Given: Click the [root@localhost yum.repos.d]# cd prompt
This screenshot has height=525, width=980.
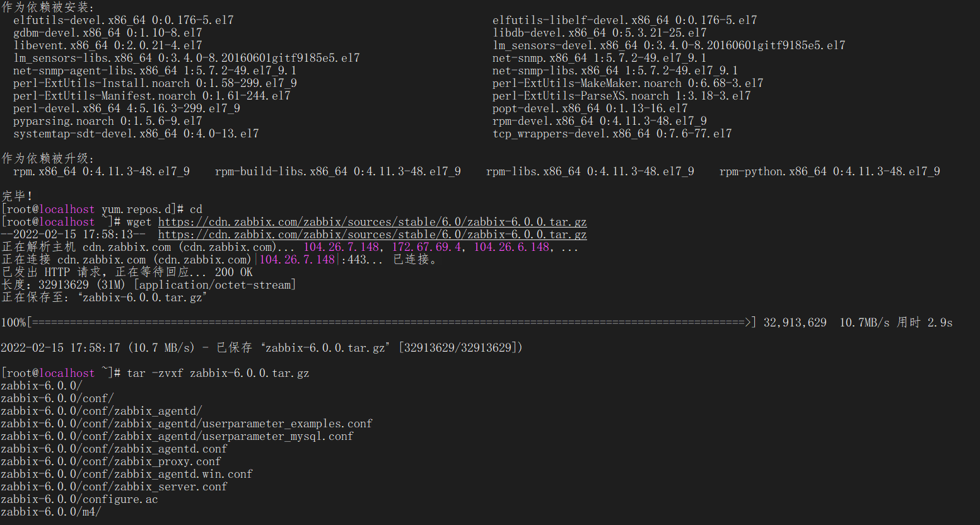Looking at the screenshot, I should [102, 209].
